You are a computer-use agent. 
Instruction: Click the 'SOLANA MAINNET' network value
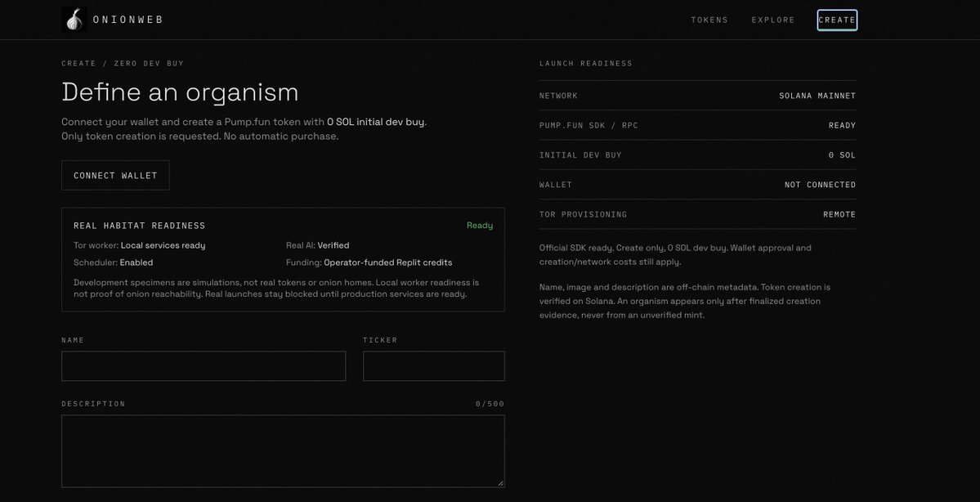817,96
